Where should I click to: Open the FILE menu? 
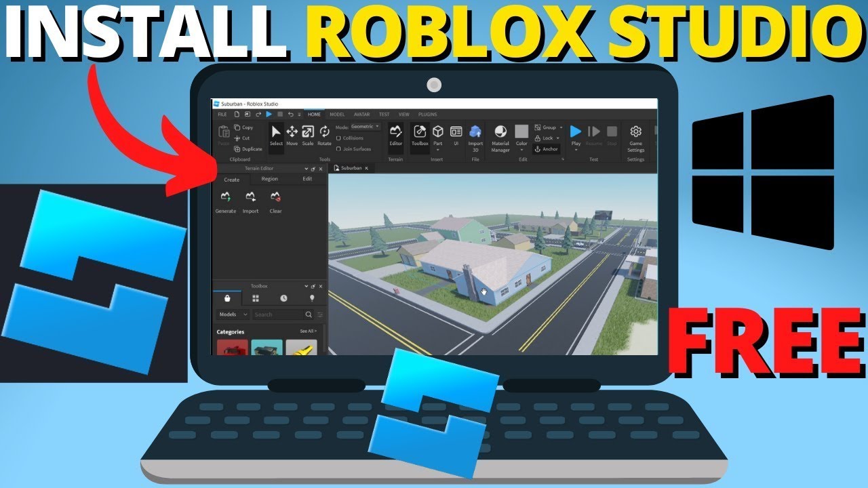coord(222,115)
